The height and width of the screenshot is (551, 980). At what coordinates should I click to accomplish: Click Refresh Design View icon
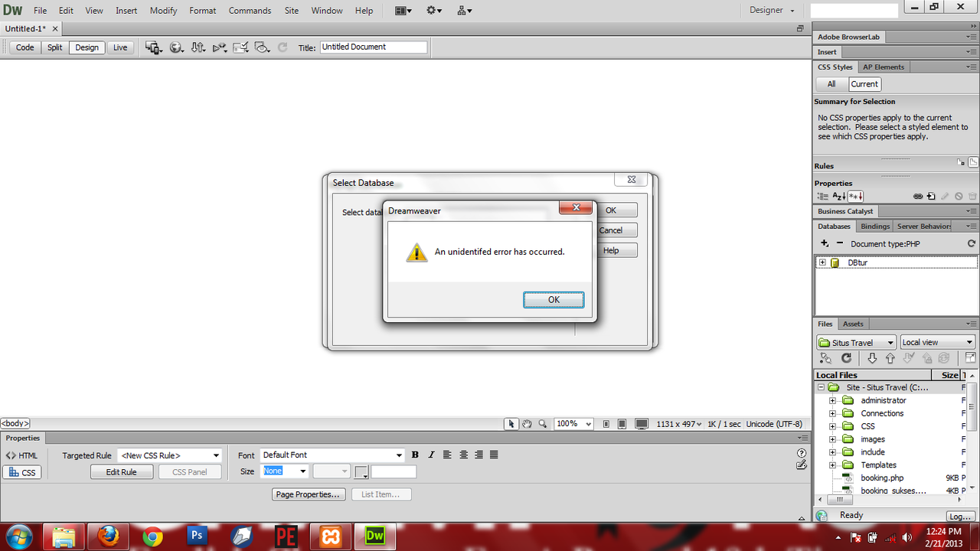pyautogui.click(x=283, y=47)
